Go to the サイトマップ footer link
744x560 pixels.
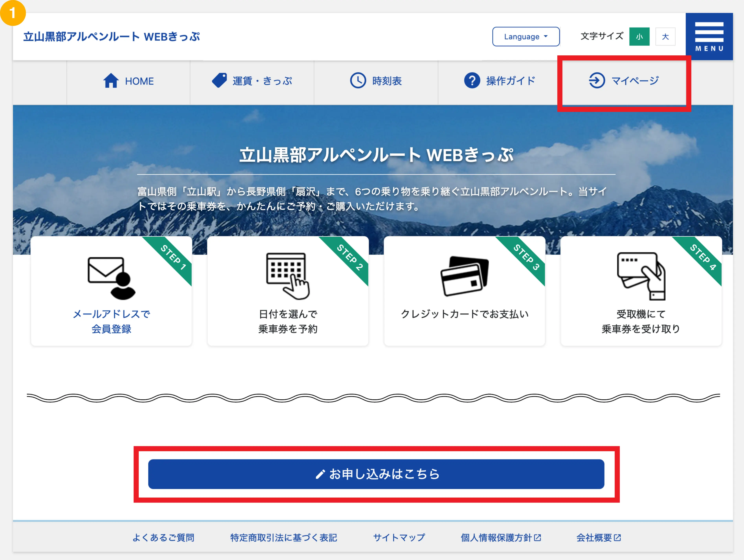[x=399, y=537]
